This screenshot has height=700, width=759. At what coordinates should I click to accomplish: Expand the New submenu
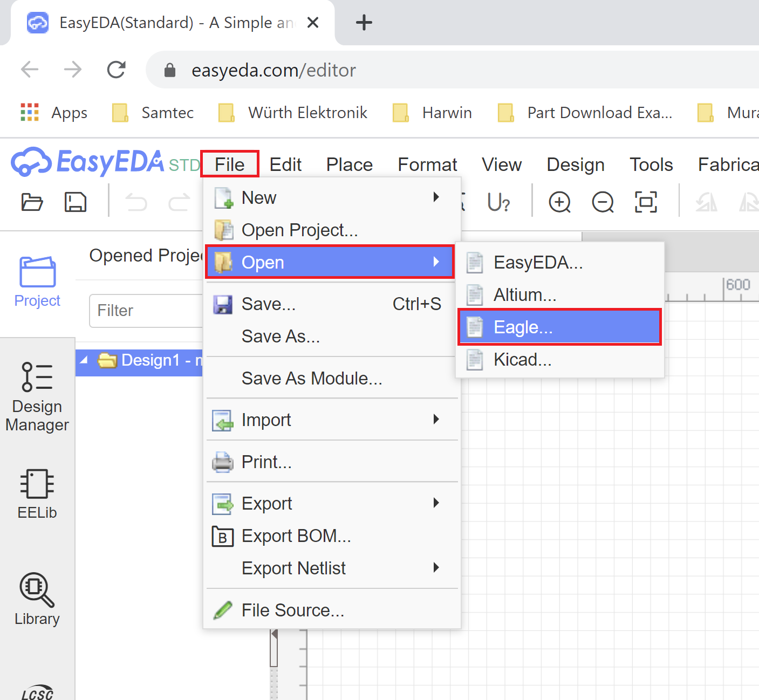pos(332,198)
